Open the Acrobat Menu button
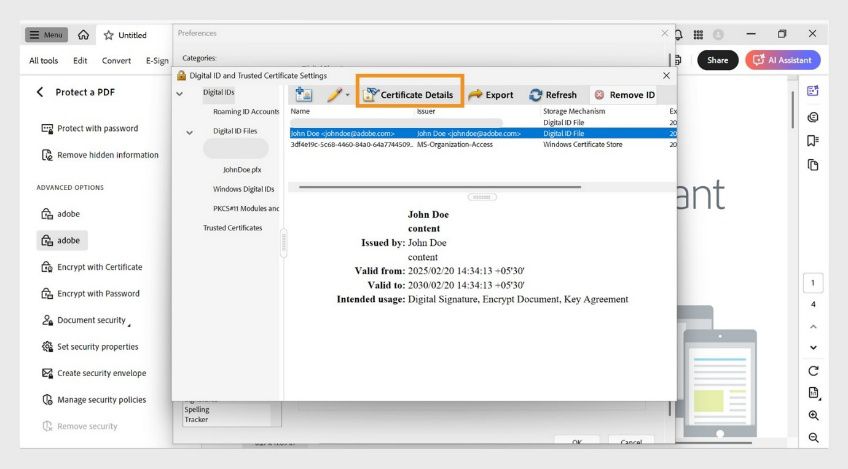The image size is (848, 469). point(46,35)
